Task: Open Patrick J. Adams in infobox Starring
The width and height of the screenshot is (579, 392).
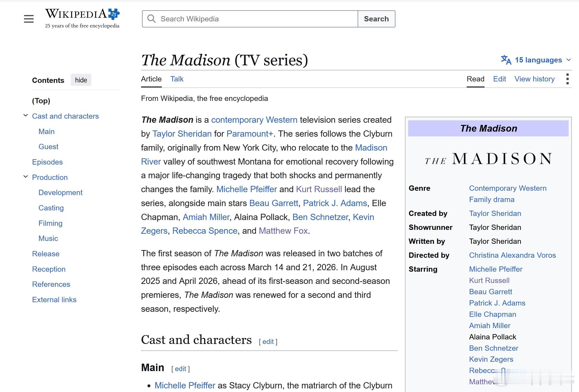Action: click(x=497, y=303)
